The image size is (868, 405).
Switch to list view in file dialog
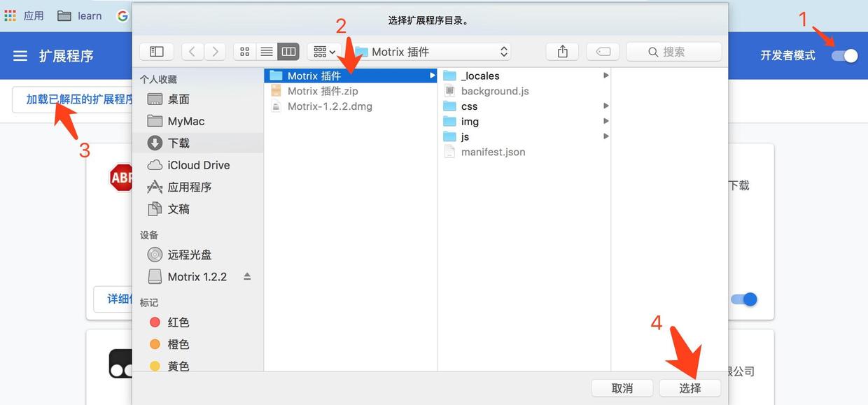point(267,52)
